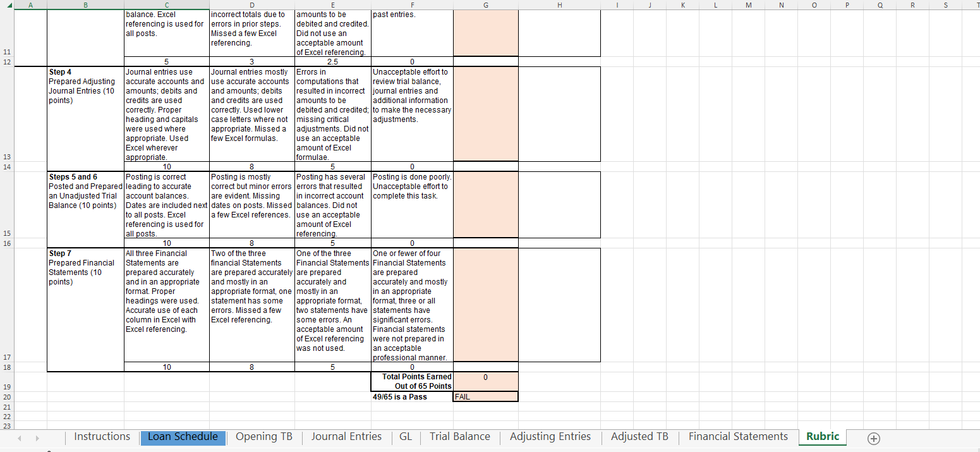Select the Rubric tab
Screen dimensions: 980x452
tap(822, 436)
